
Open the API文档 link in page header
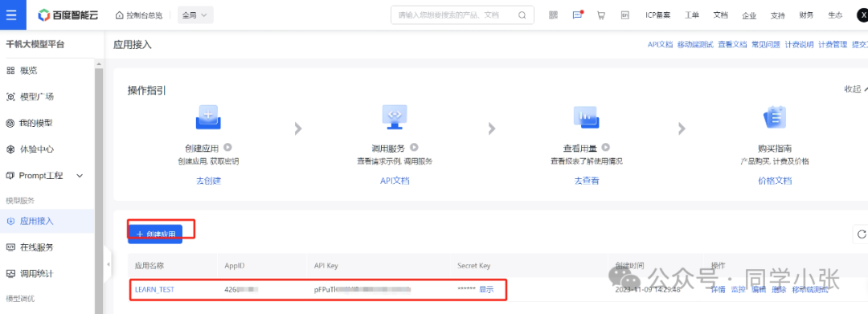tap(660, 45)
